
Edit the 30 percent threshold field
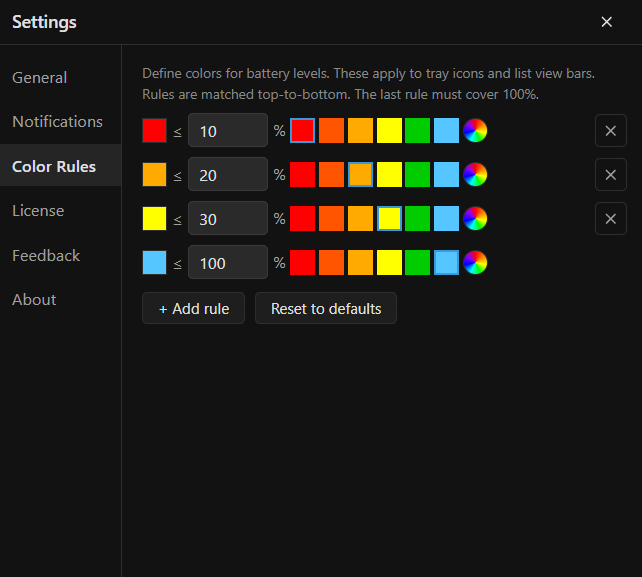pos(228,219)
